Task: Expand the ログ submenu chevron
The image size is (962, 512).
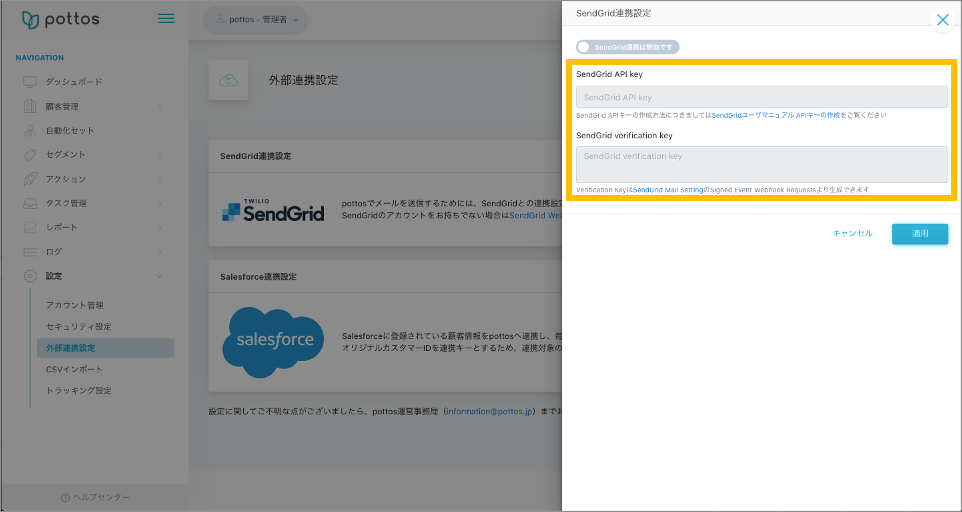Action: (160, 252)
